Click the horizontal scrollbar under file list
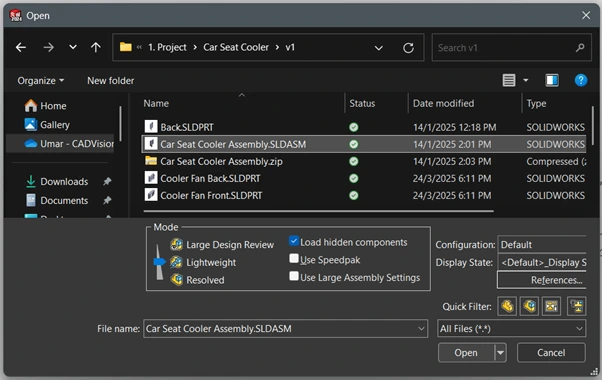Screen dimensions: 602x380 [319, 211]
